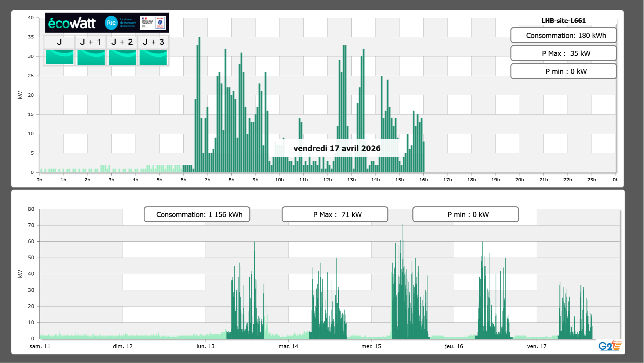This screenshot has width=644, height=363.
Task: Click the République Française emblem
Action: (147, 23)
